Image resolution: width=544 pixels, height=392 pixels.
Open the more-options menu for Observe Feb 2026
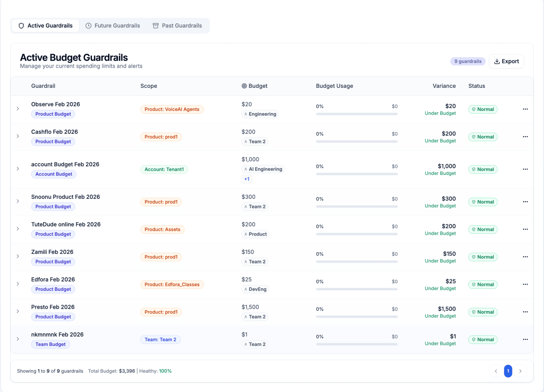tap(525, 109)
